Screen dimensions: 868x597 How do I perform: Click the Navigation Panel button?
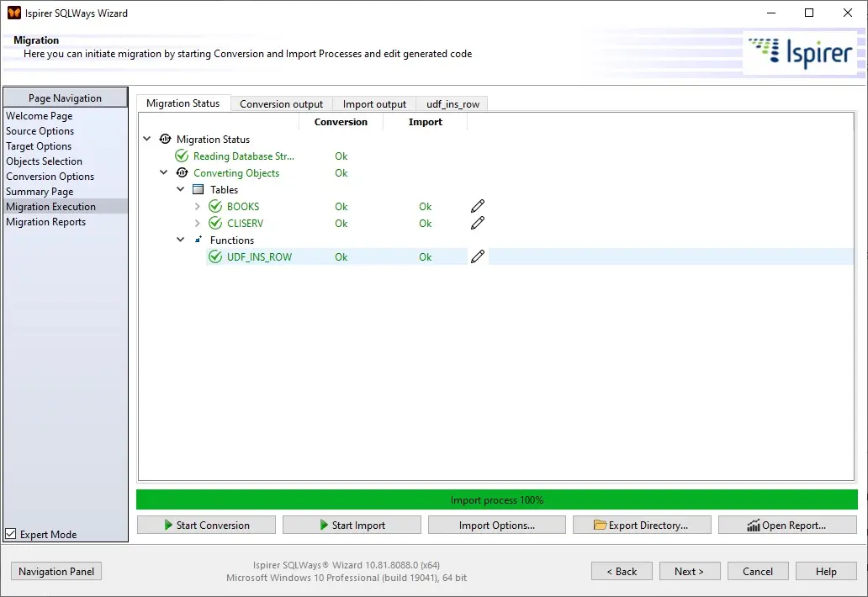point(56,571)
